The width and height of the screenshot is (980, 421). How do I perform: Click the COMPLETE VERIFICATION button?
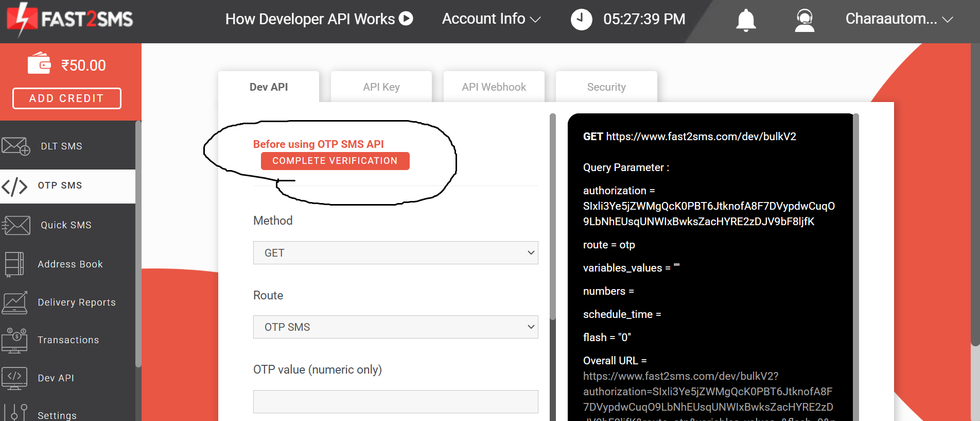(335, 161)
